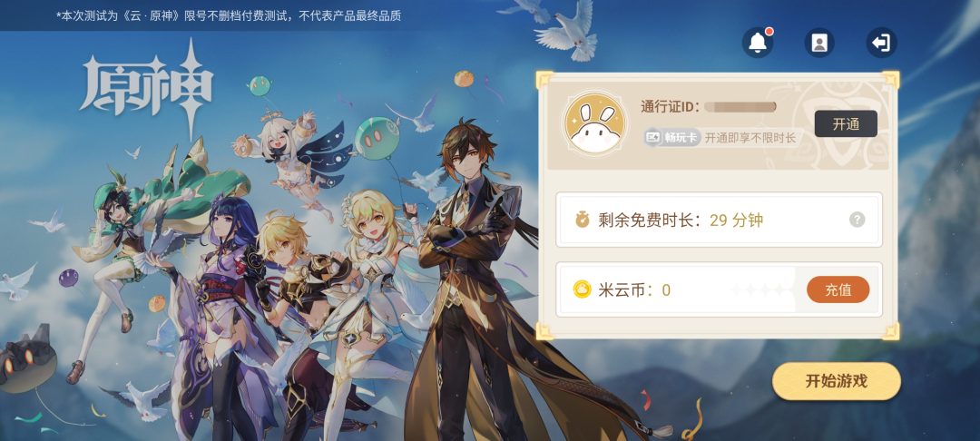Open the notification bell icon

(x=758, y=43)
